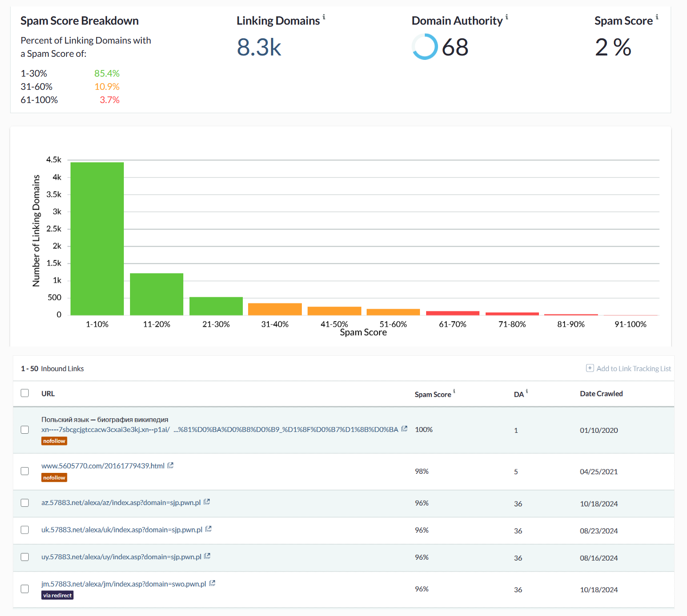Viewport: 687px width, 616px height.
Task: Open external link icon for uk.57883.net URL
Action: pos(208,529)
